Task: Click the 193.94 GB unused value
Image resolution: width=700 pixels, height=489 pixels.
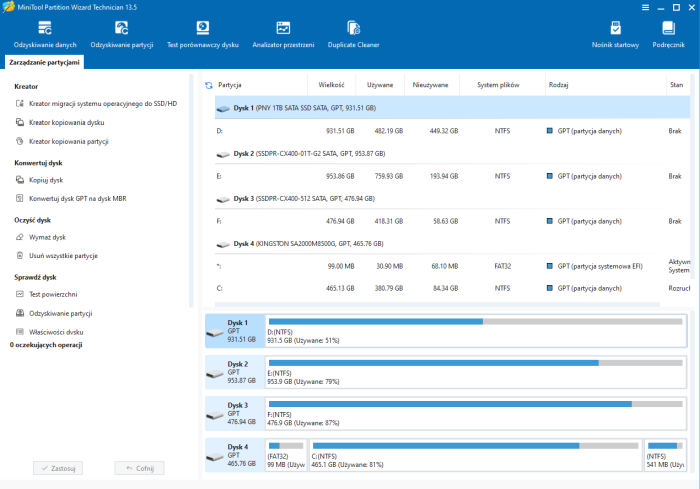Action: point(444,176)
